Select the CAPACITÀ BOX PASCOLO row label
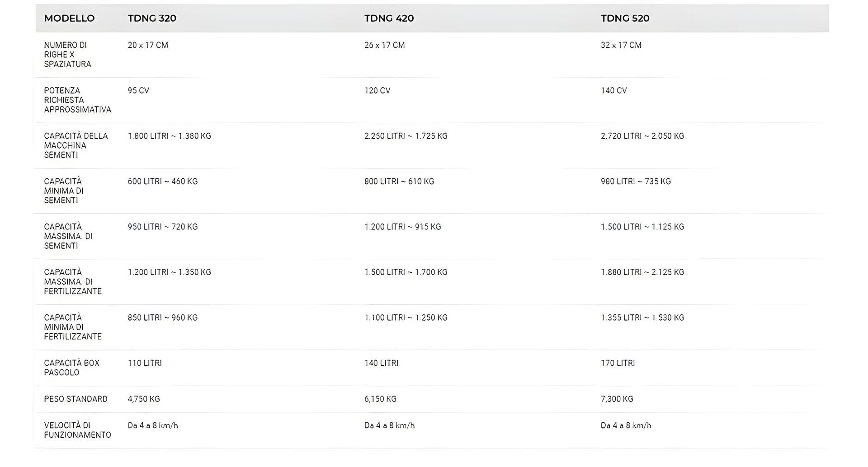 pos(72,368)
